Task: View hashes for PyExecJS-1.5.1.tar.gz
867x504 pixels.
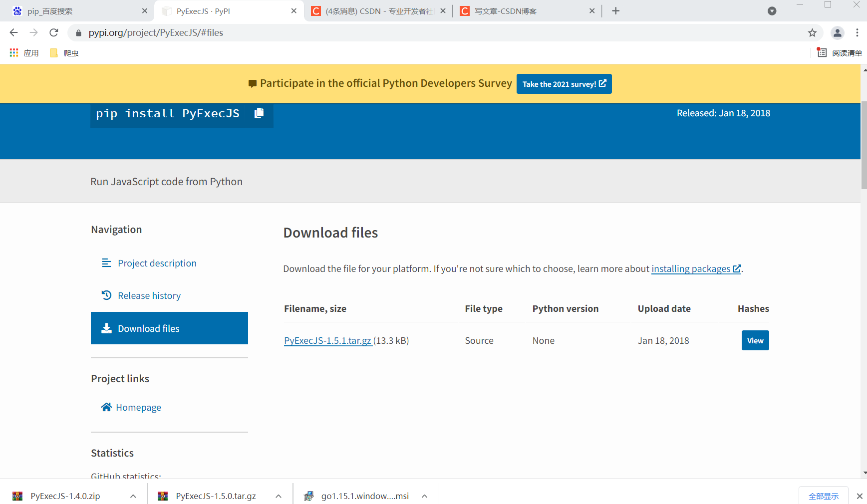Action: [755, 340]
